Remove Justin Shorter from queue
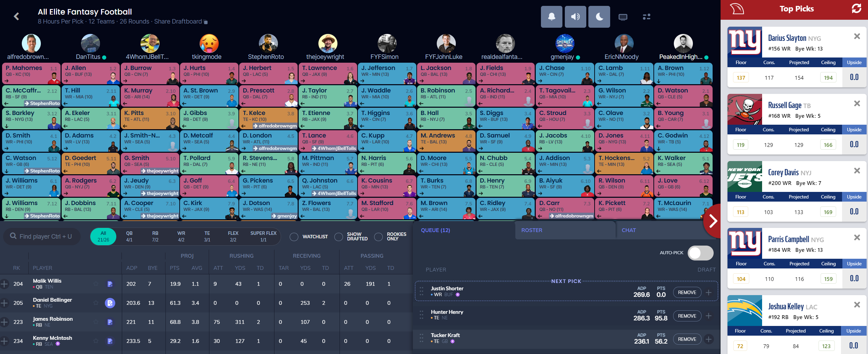Screen dimensions: 868x354 point(687,293)
